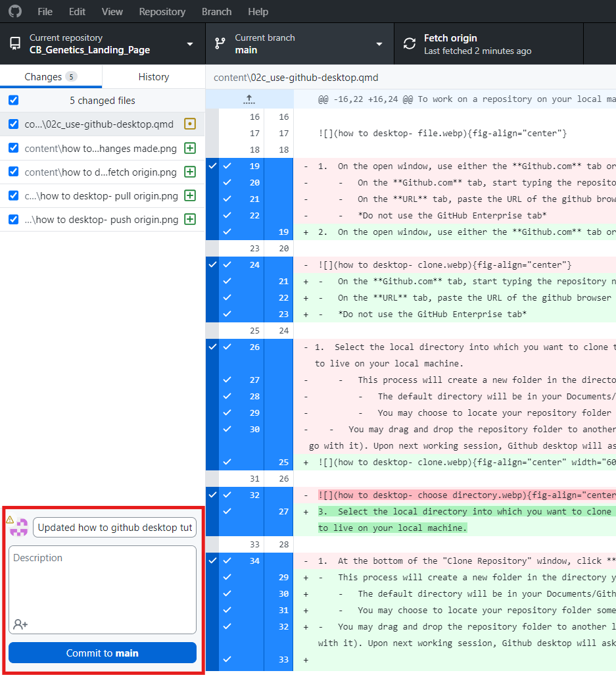
Task: Click Fetch origin button
Action: [488, 44]
